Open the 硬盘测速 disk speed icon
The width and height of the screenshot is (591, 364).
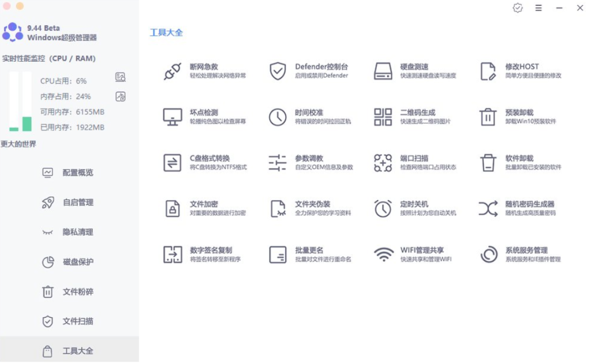[x=383, y=71]
